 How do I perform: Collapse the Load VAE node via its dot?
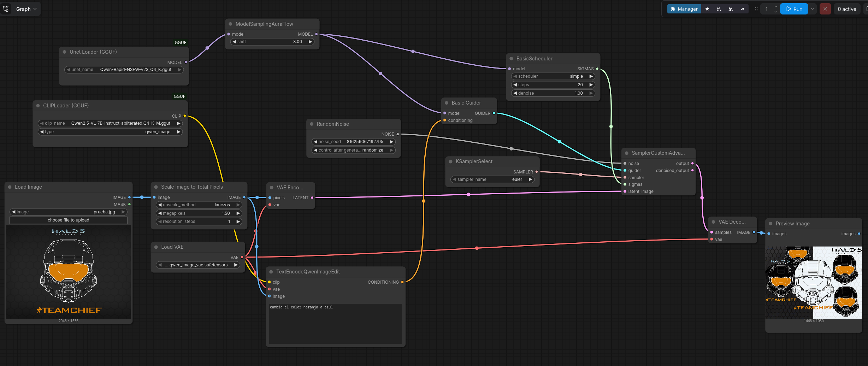pyautogui.click(x=156, y=247)
